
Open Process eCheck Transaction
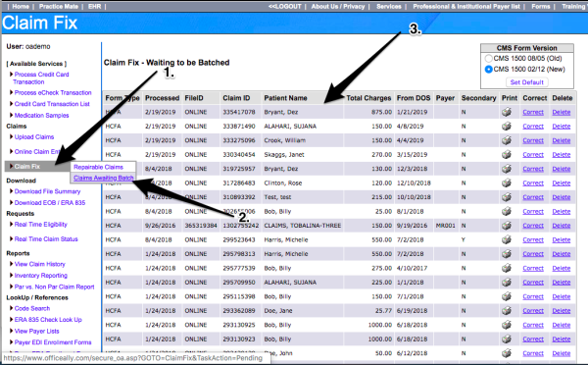tap(53, 93)
